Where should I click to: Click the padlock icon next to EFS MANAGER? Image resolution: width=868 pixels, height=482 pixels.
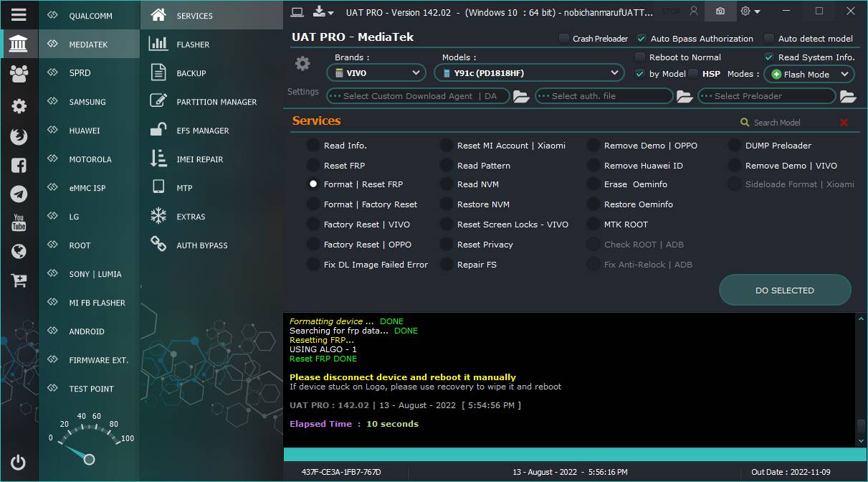(x=158, y=130)
